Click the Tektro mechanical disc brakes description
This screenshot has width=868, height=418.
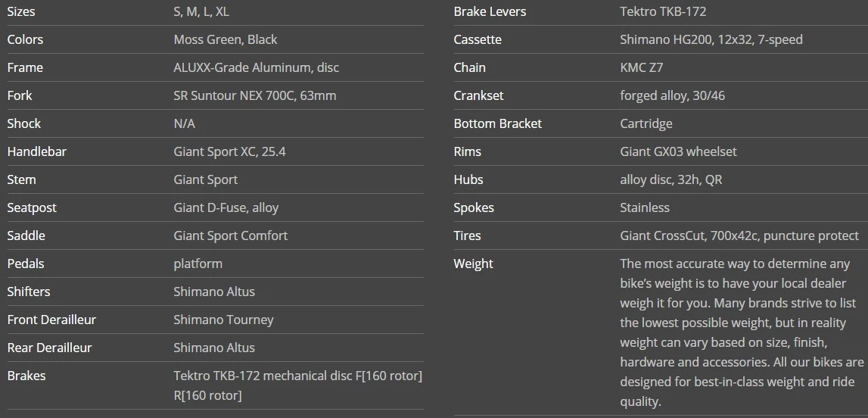297,385
